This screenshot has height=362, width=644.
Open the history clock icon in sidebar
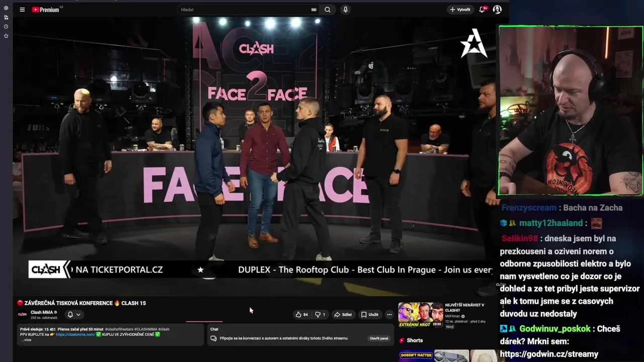[x=6, y=27]
